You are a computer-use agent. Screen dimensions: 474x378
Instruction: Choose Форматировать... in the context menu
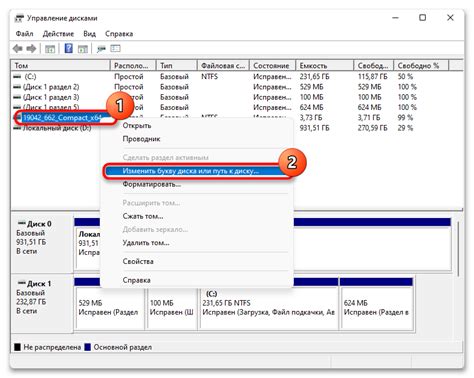point(152,184)
